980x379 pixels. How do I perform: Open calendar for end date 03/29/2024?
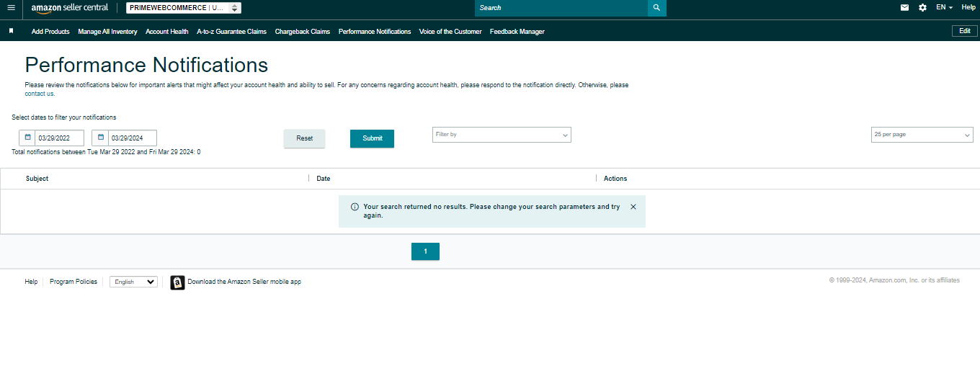click(100, 138)
